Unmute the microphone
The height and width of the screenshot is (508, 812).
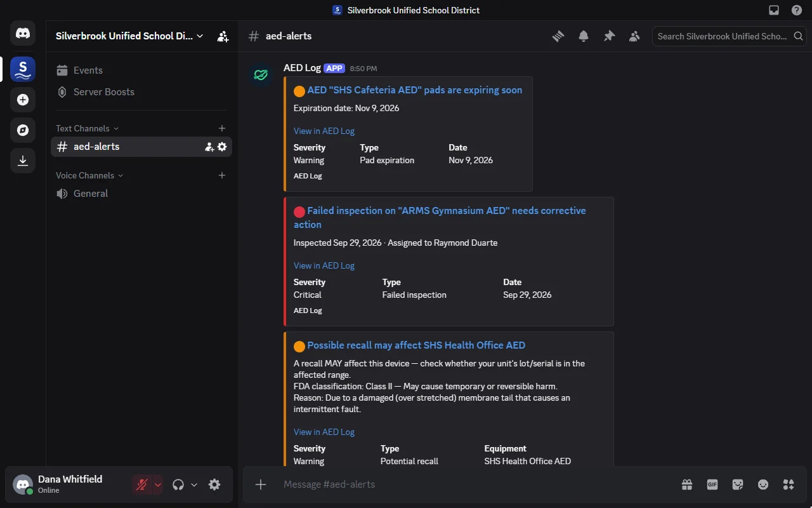142,485
